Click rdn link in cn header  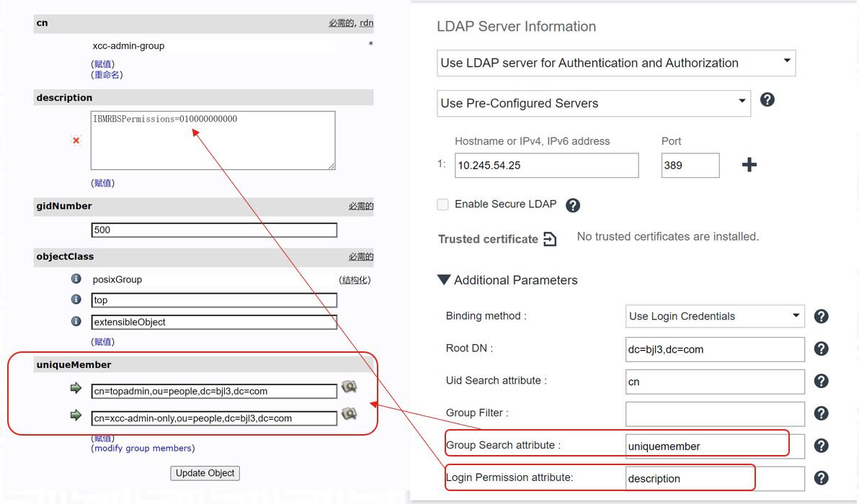click(367, 23)
